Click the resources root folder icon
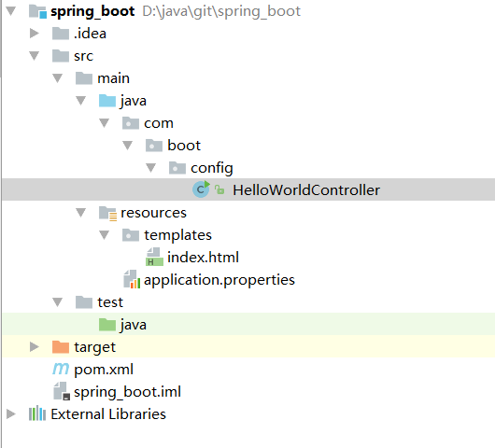Viewport: 495px width, 448px height. 108,214
